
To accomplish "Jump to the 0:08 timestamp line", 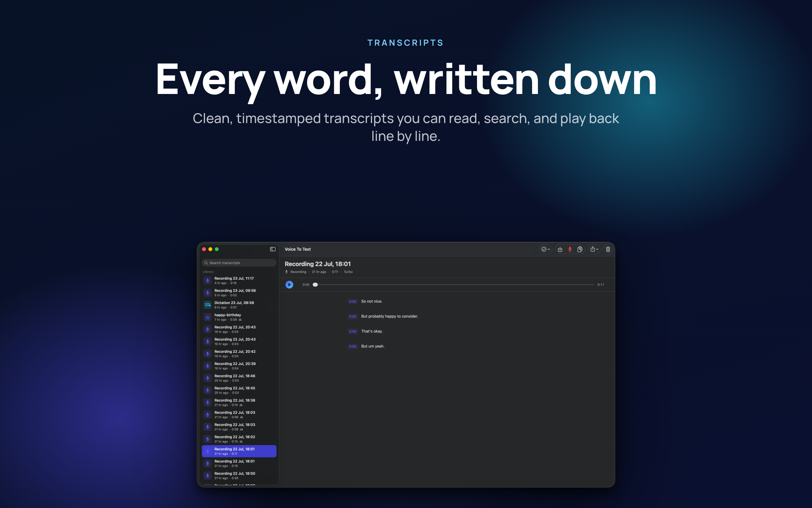I will (x=352, y=331).
